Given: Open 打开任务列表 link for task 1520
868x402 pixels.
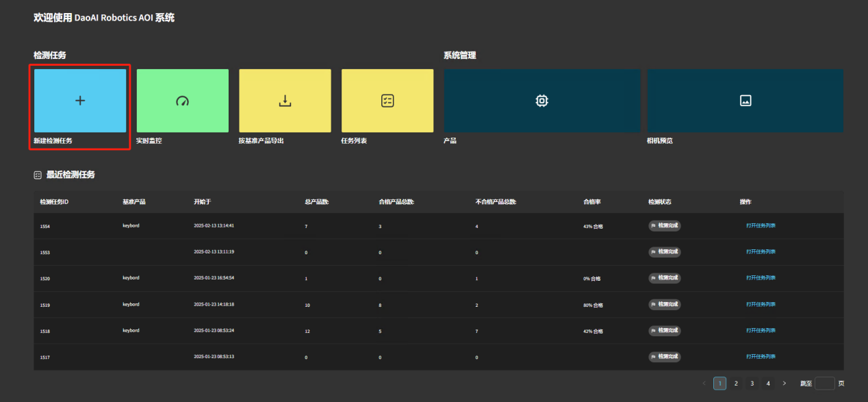Looking at the screenshot, I should [x=761, y=278].
